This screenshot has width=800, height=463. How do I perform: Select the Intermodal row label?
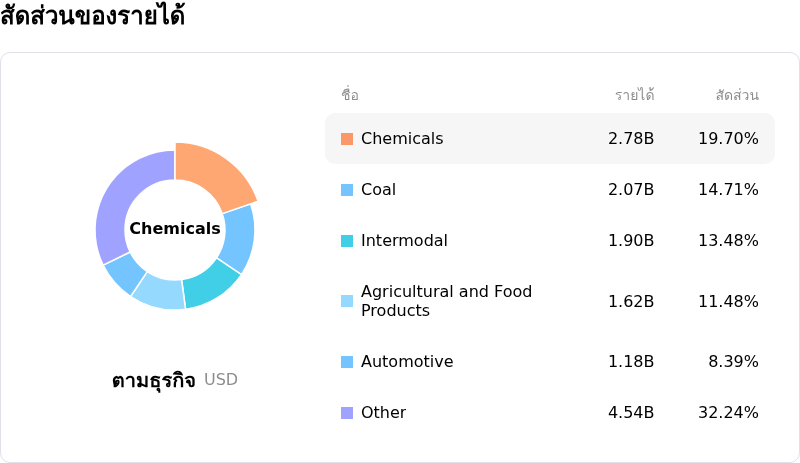[x=404, y=240]
